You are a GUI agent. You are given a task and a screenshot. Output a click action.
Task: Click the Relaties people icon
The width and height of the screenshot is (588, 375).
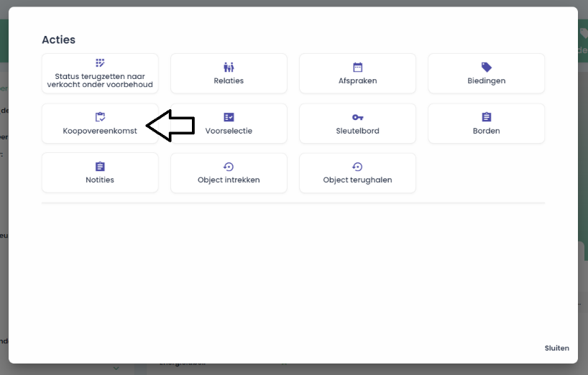click(229, 68)
